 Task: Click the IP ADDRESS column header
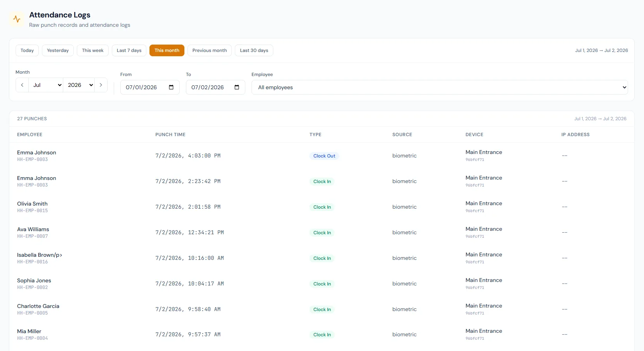[575, 135]
